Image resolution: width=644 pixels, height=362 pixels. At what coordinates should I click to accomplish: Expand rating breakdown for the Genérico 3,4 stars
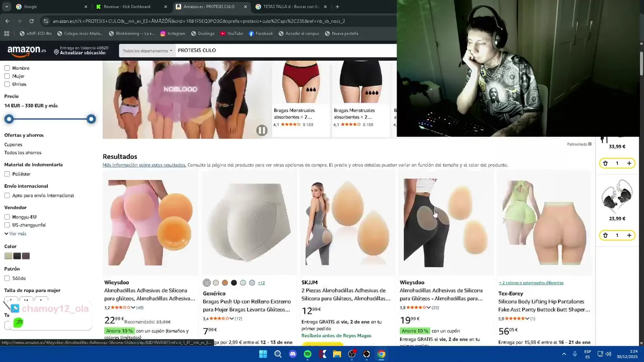coord(232,319)
